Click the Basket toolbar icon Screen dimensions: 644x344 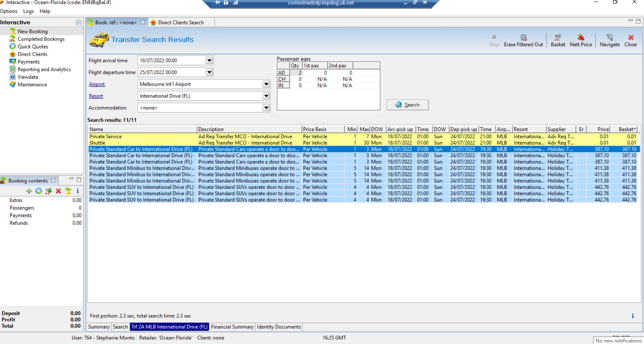[x=558, y=38]
